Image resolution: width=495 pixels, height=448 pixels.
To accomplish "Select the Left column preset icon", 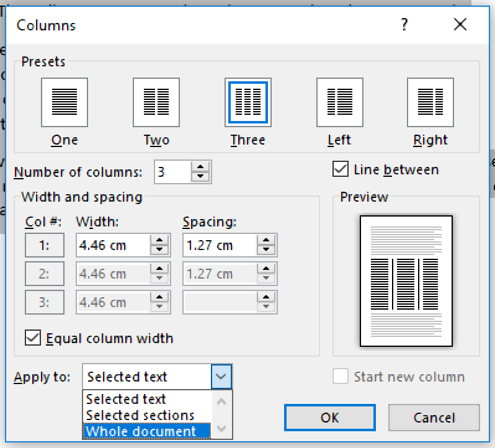I will coord(339,102).
